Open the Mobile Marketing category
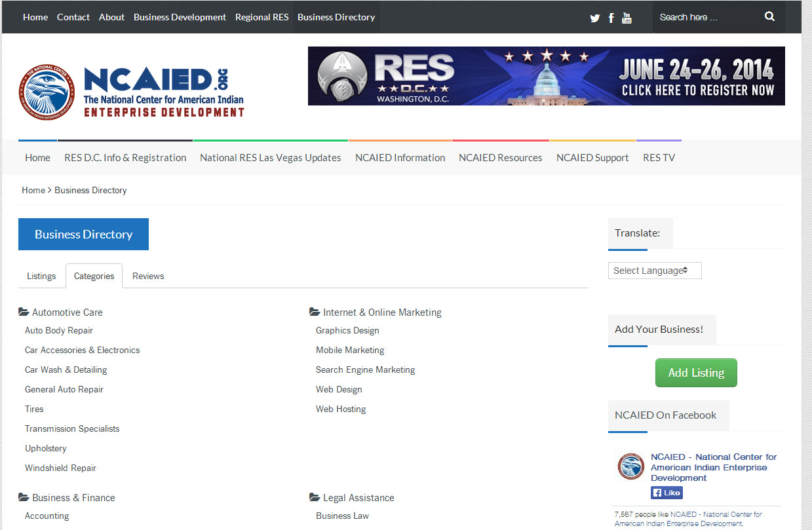The width and height of the screenshot is (812, 530). 350,350
